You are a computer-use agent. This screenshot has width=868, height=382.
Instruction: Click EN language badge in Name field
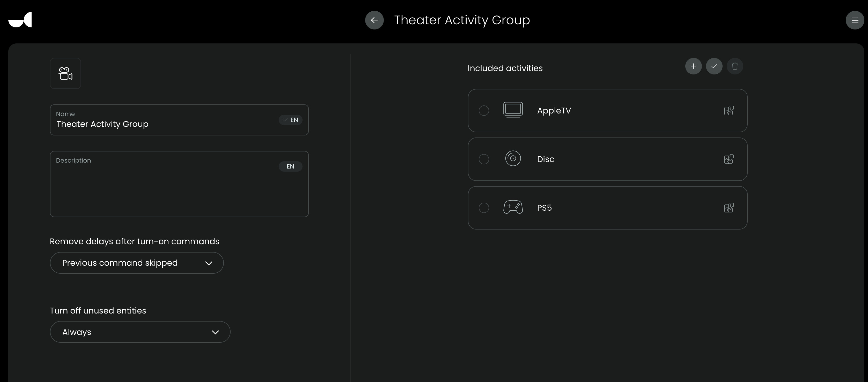pyautogui.click(x=290, y=120)
